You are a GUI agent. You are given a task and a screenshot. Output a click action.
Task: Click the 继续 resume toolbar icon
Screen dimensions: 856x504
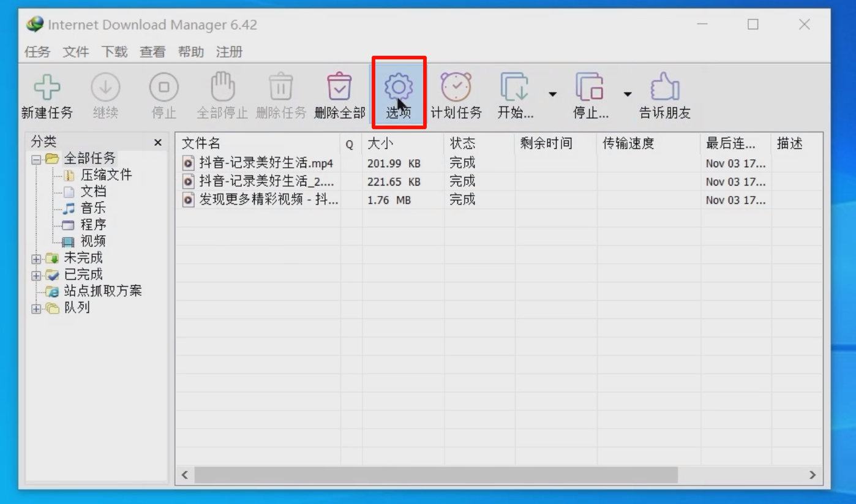pos(105,88)
